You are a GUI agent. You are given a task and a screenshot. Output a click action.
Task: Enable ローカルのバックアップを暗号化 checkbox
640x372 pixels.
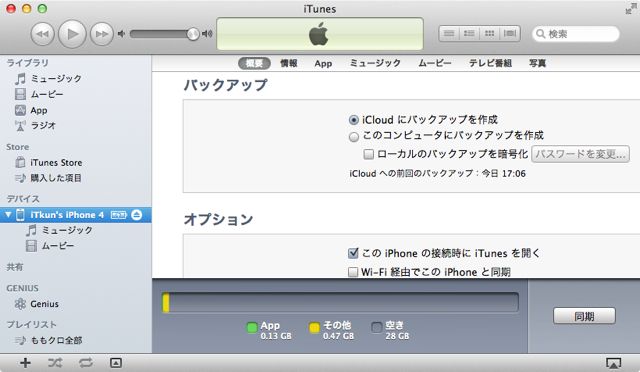click(369, 154)
